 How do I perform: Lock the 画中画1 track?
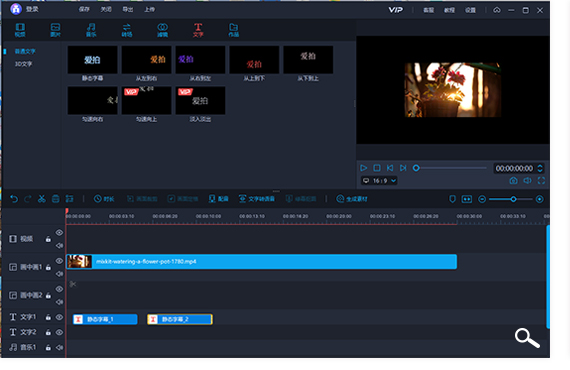pos(48,268)
